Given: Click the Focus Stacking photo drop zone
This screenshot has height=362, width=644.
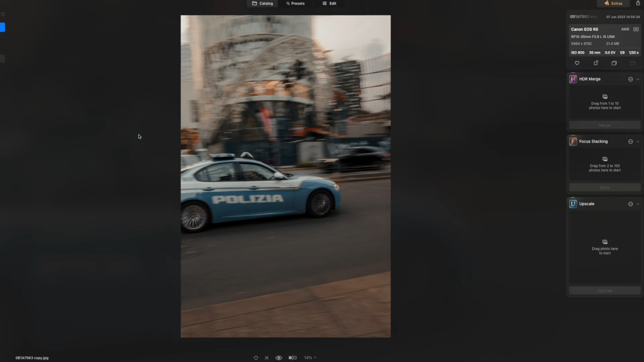Looking at the screenshot, I should point(605,165).
